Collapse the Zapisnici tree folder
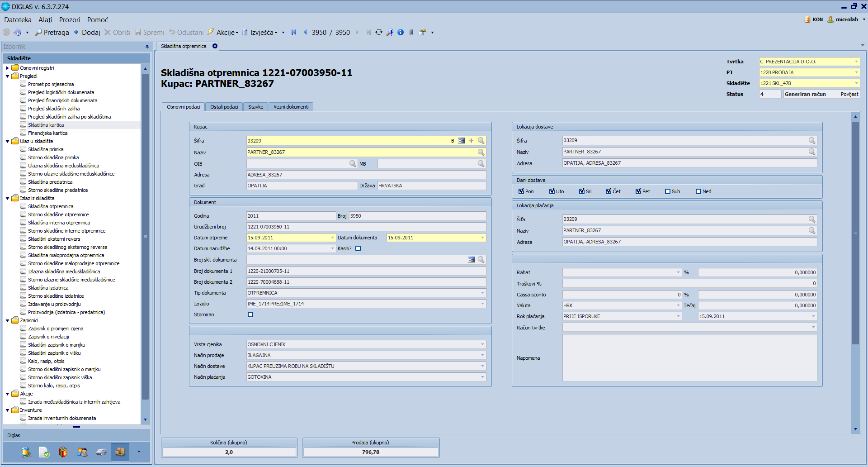This screenshot has width=868, height=467. point(8,320)
